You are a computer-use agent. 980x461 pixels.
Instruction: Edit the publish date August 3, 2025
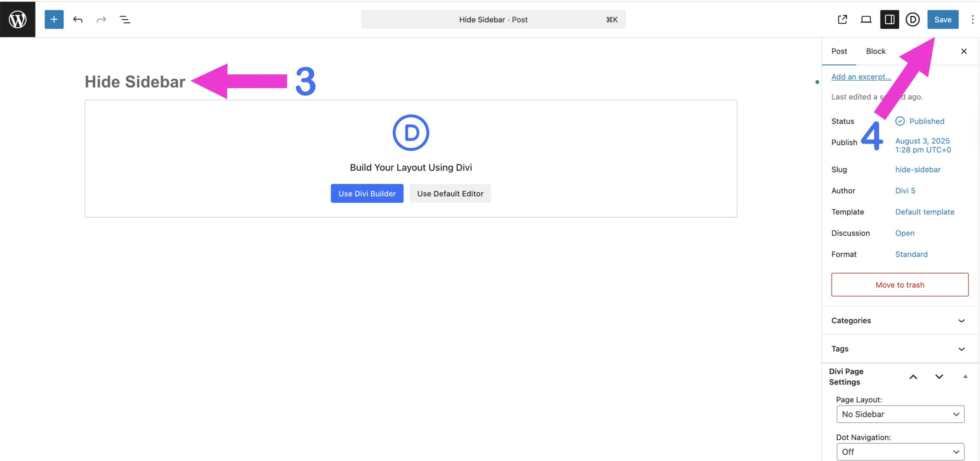[923, 145]
